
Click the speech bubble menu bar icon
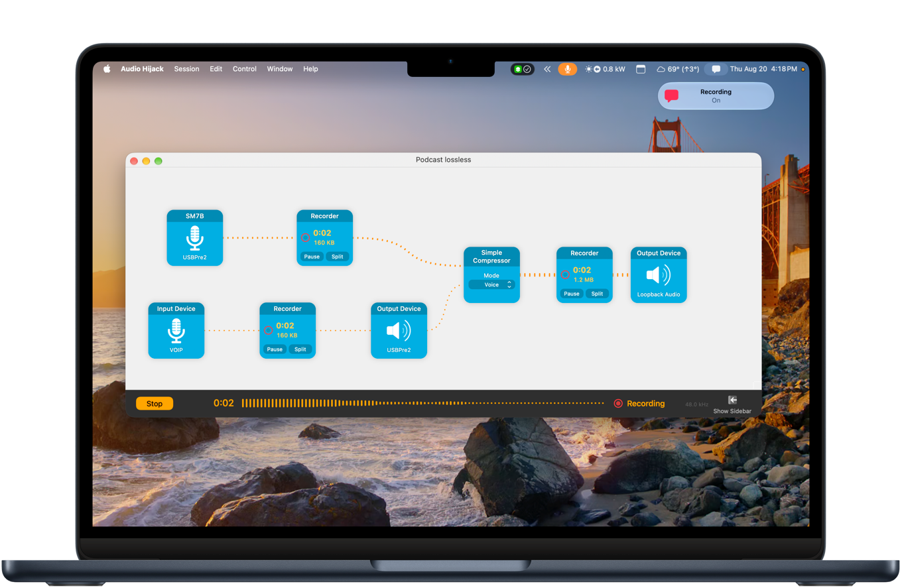pyautogui.click(x=716, y=69)
